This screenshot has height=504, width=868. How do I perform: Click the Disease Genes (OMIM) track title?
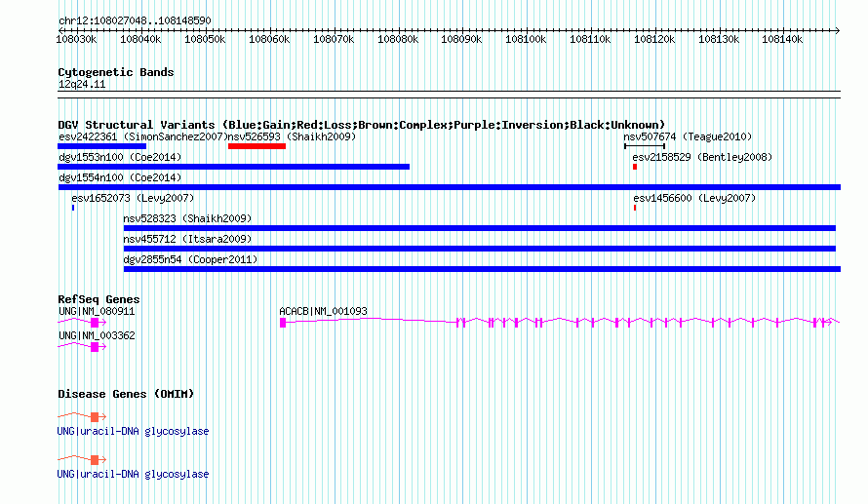[x=126, y=395]
